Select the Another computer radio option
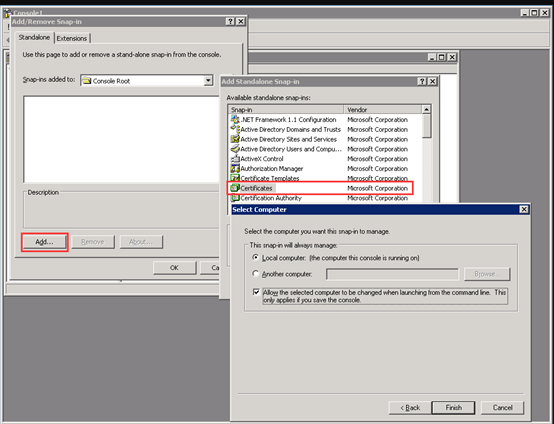Viewport: 554px width, 424px height. (255, 273)
